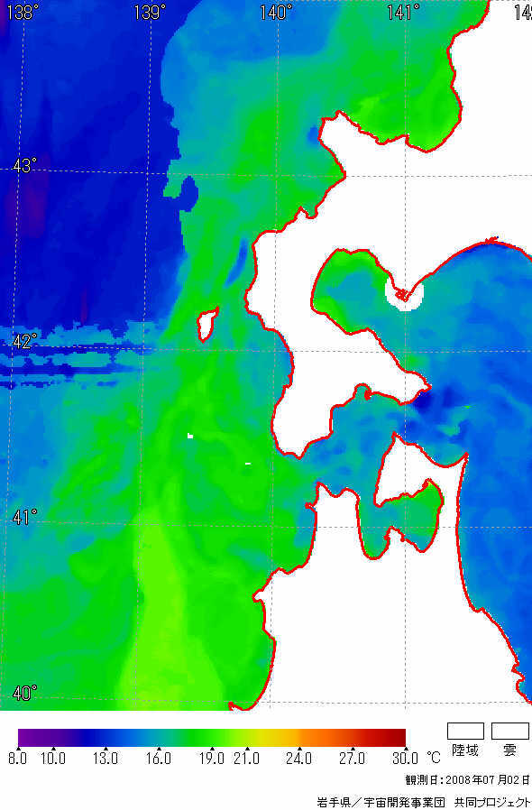Viewport: 532px width, 810px height.
Task: Click the white circular cloud mask near 141°
Action: [405, 292]
